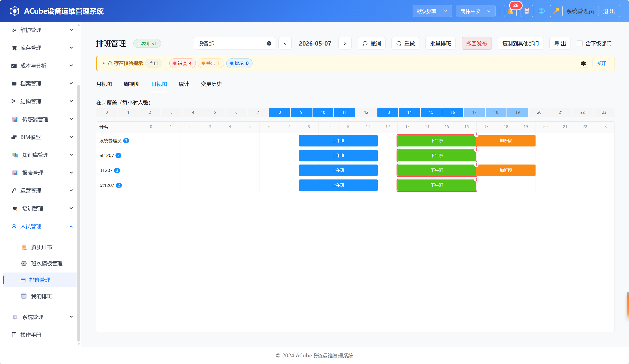Click the 复制到其他部门 button
Image resolution: width=629 pixels, height=364 pixels.
click(x=520, y=44)
